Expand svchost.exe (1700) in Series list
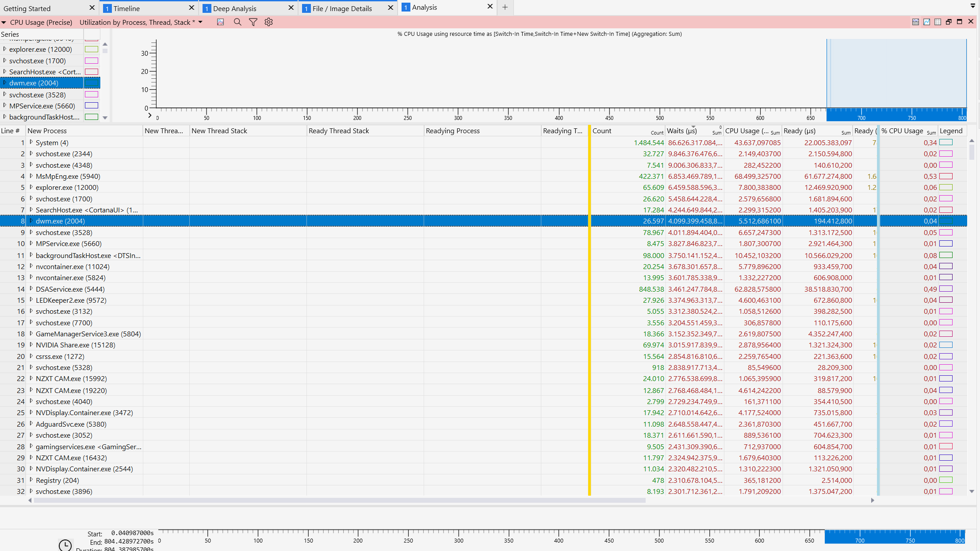The height and width of the screenshot is (551, 980). pyautogui.click(x=4, y=61)
